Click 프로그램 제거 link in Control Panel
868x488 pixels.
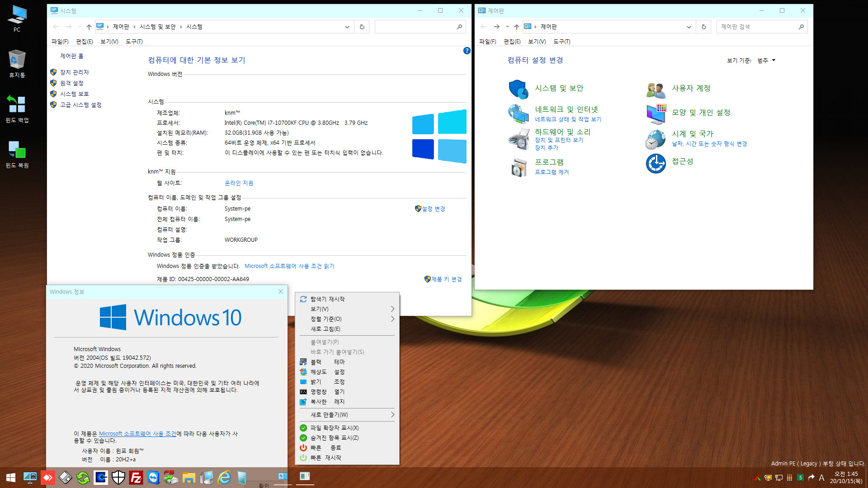coord(552,172)
